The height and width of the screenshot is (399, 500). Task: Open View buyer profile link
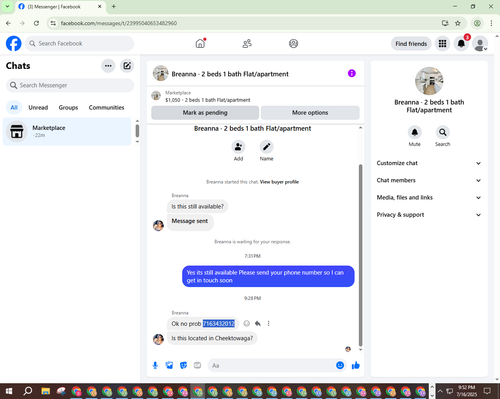pyautogui.click(x=279, y=182)
